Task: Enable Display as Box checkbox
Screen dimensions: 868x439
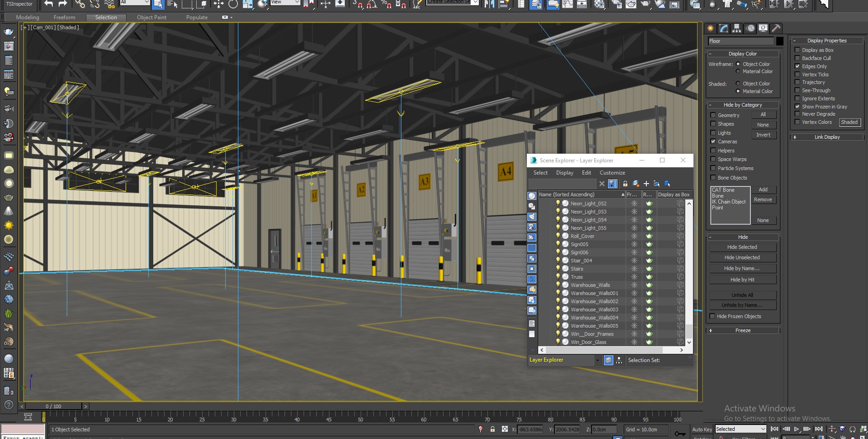Action: point(797,50)
